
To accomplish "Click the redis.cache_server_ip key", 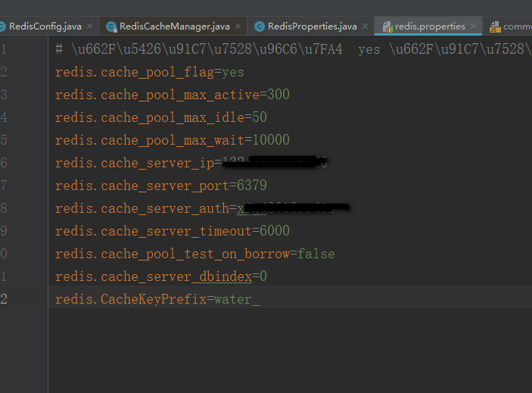I will tap(135, 164).
